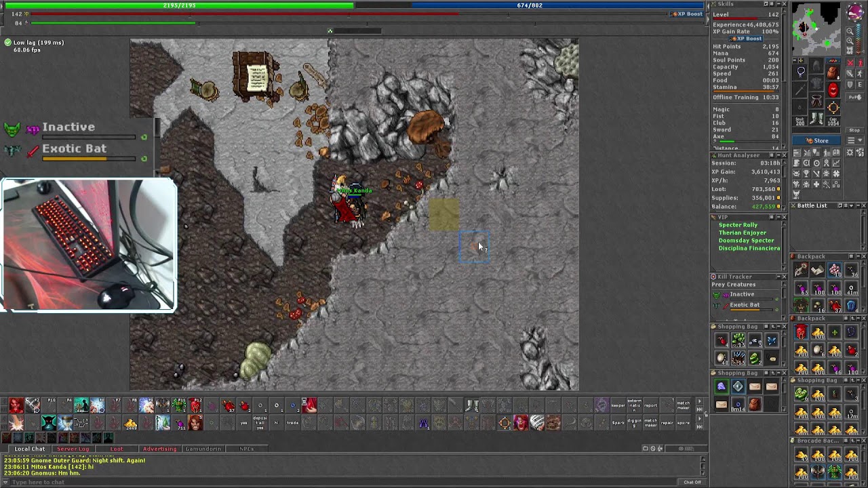This screenshot has height=488, width=868.
Task: Select VIP entry Disciplina Financiera
Action: point(749,248)
